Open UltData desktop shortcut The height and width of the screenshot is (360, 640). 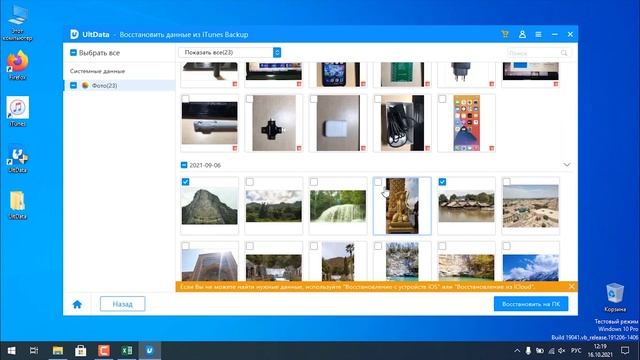click(x=17, y=159)
